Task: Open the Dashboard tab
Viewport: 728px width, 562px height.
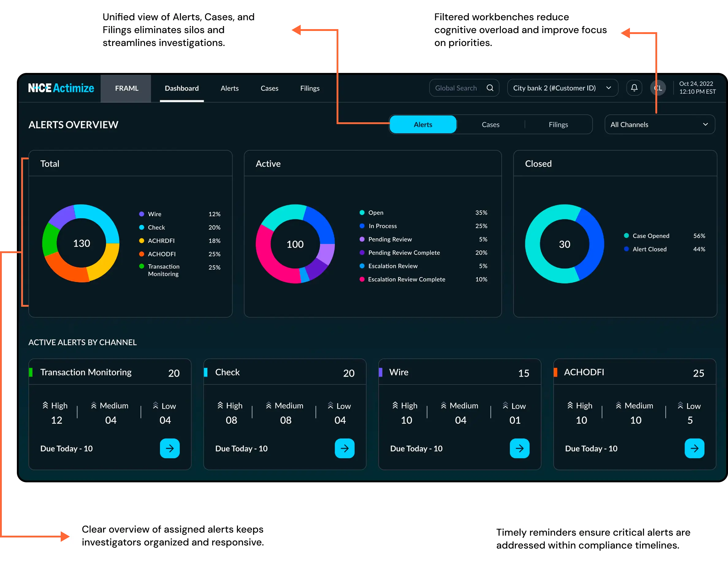Action: [182, 88]
